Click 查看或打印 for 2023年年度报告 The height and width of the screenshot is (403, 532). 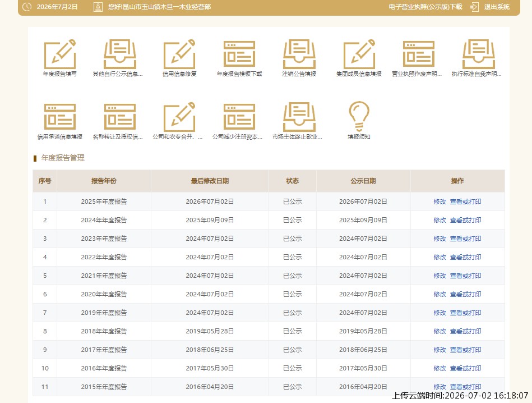pos(465,239)
